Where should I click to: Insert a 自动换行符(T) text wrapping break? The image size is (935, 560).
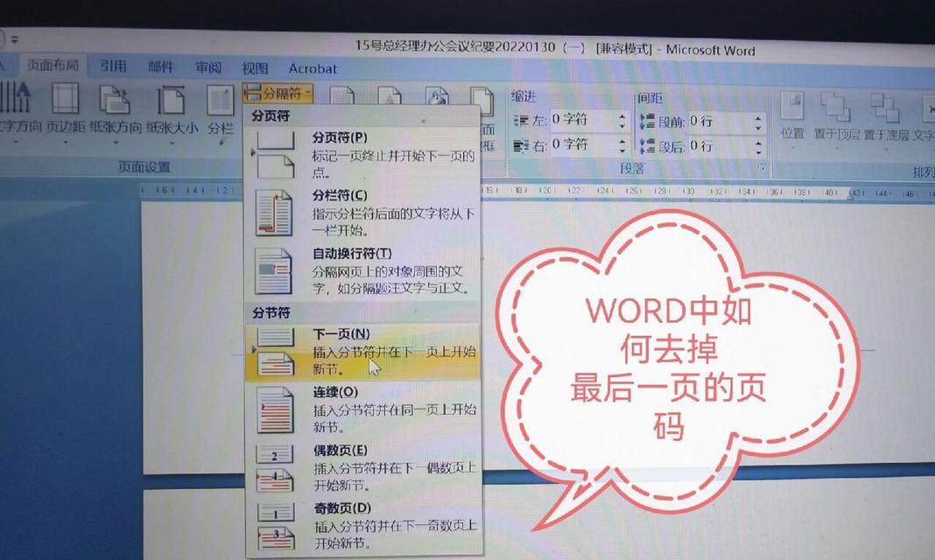(362, 271)
